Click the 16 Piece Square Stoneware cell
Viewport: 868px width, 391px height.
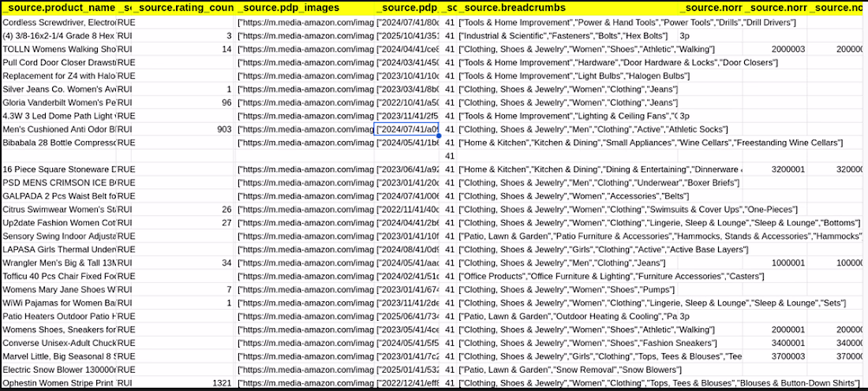tap(58, 169)
